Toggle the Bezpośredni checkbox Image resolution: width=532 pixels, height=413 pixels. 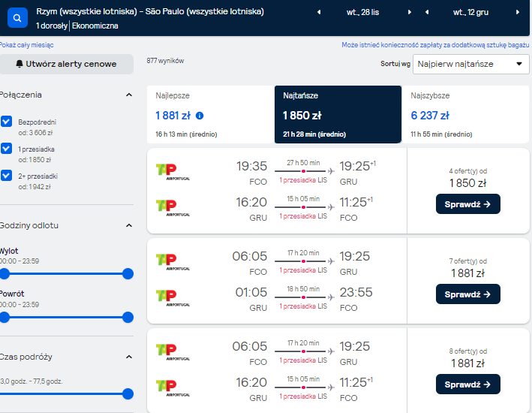[7, 122]
